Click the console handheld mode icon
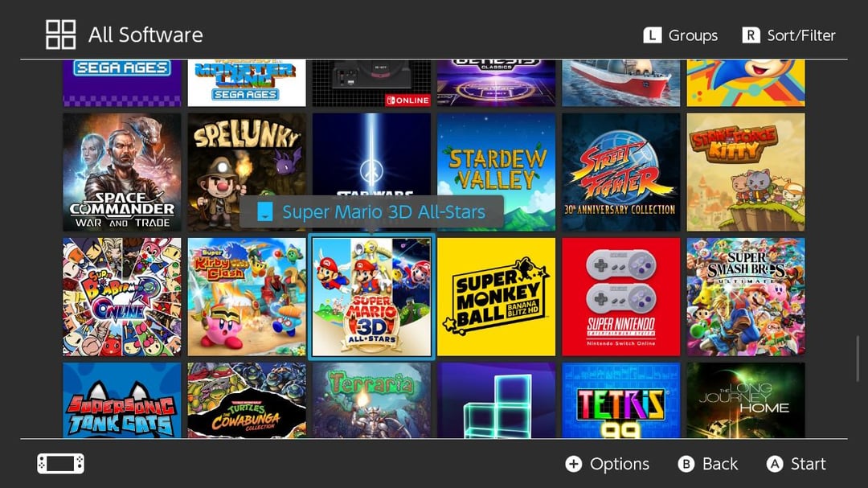 point(61,464)
